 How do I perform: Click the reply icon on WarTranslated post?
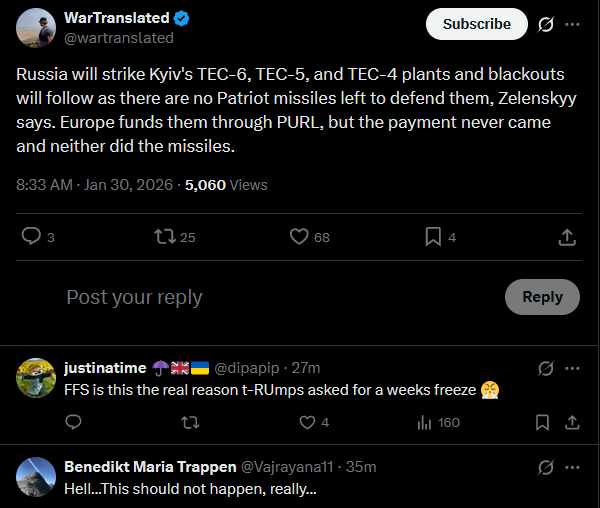pos(32,237)
